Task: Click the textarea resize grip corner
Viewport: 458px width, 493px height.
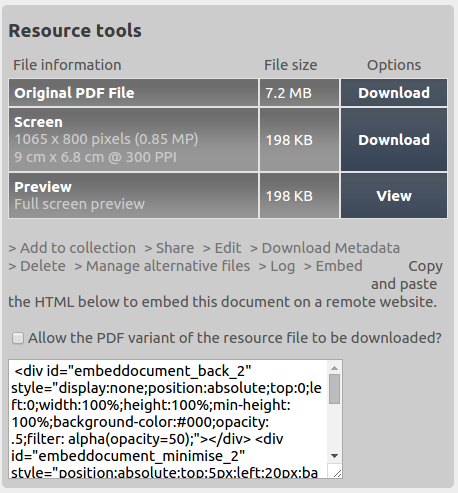Action: tap(337, 473)
